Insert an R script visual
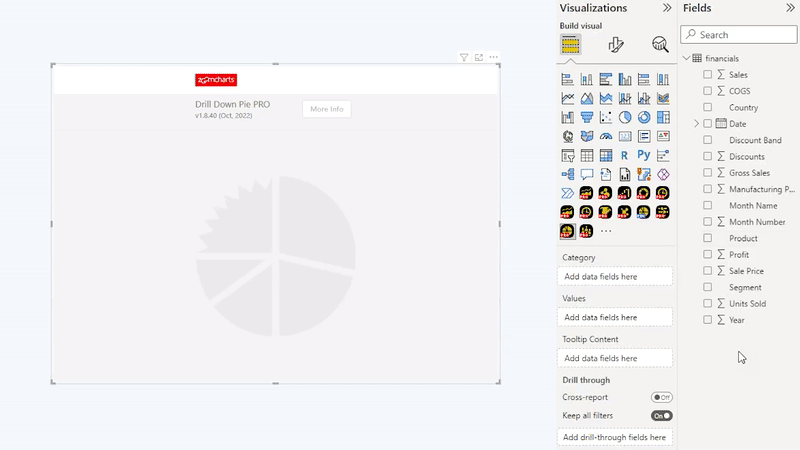This screenshot has width=800, height=450. [625, 156]
